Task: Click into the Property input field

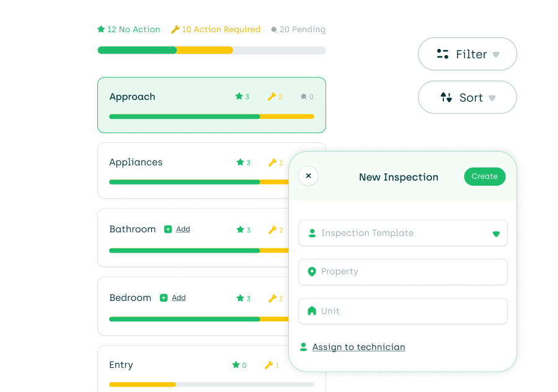Action: 403,272
